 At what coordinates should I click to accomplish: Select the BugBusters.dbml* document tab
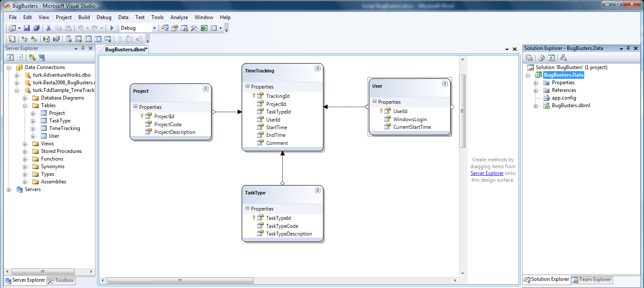point(126,50)
